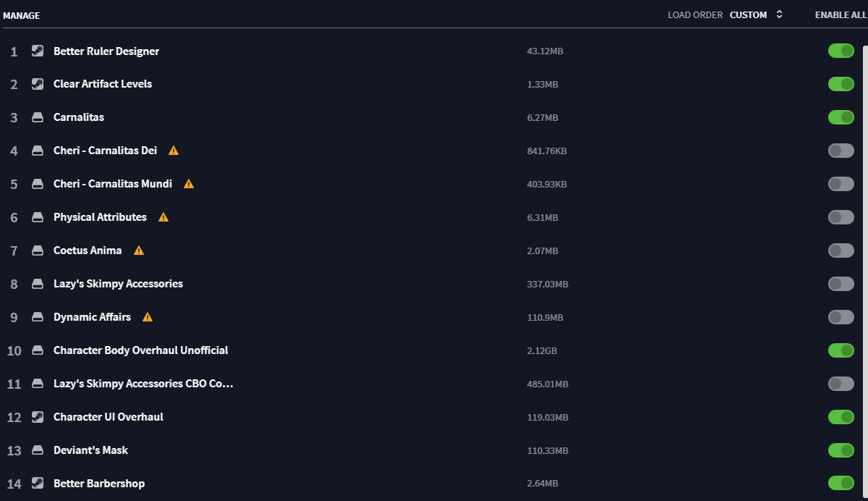Viewport: 868px width, 501px height.
Task: Click the 2.12GB size value
Action: (x=542, y=351)
